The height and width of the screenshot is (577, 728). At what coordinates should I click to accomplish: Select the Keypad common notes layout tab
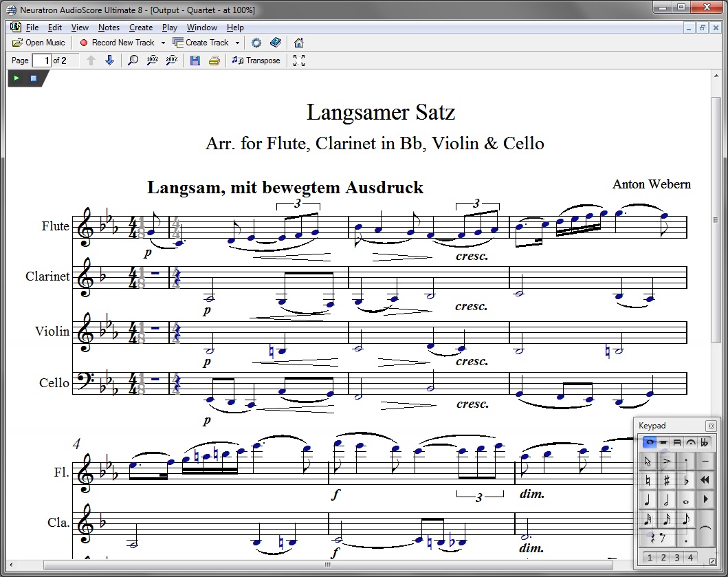click(x=650, y=442)
